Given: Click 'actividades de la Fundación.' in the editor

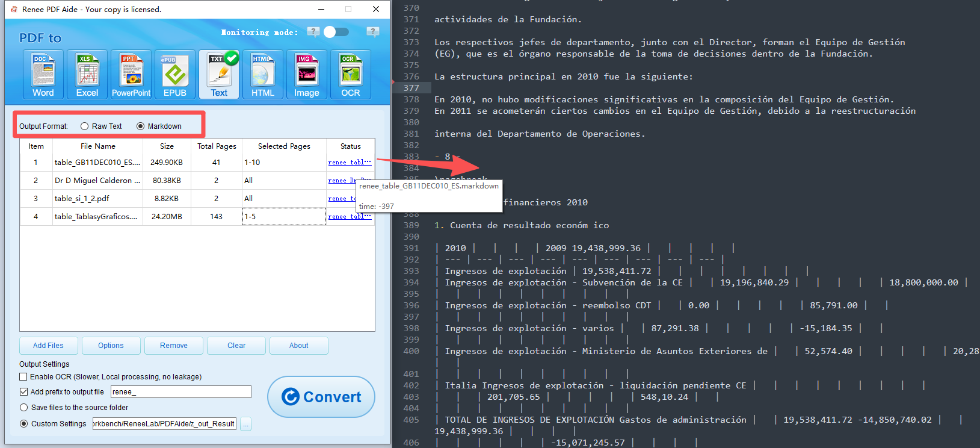Looking at the screenshot, I should [508, 19].
